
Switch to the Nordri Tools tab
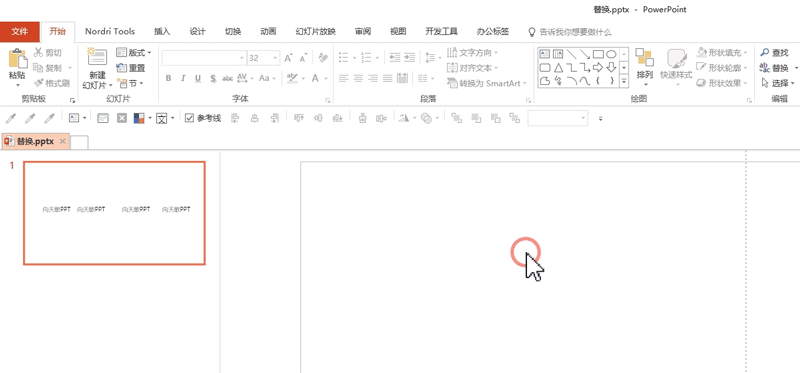tap(110, 32)
